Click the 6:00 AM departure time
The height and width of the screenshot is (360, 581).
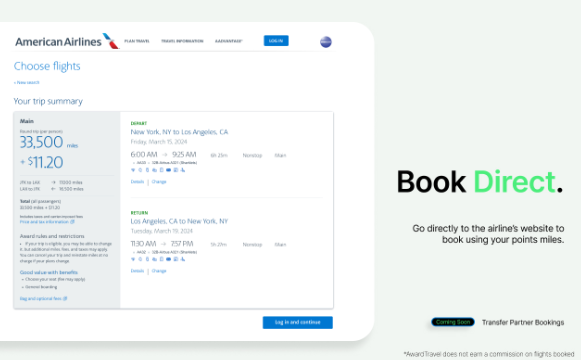(x=144, y=154)
